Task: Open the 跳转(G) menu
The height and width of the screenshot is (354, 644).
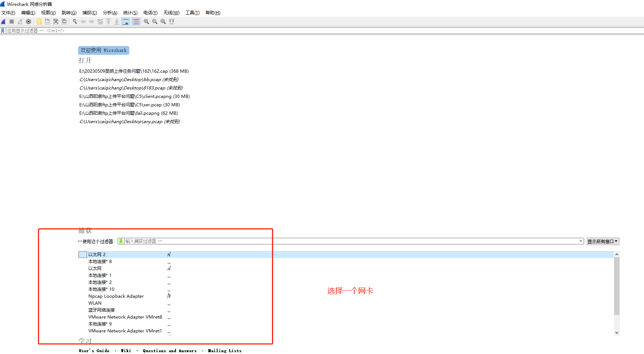Action: 69,13
